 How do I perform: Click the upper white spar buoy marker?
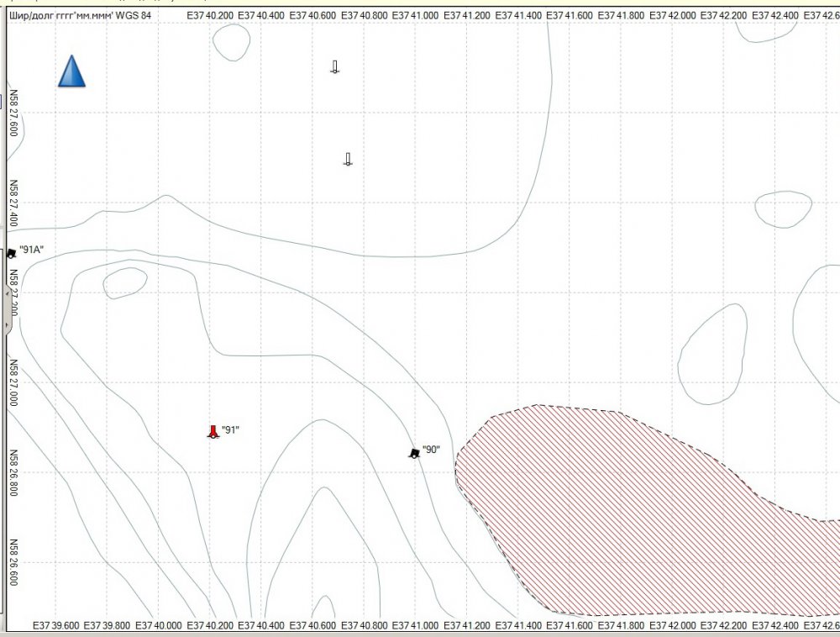tap(334, 67)
